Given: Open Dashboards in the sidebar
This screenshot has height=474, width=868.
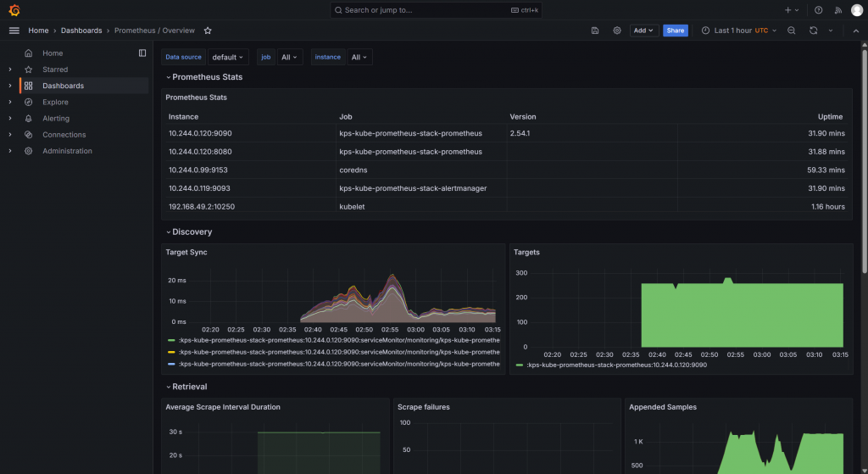Looking at the screenshot, I should (x=63, y=86).
